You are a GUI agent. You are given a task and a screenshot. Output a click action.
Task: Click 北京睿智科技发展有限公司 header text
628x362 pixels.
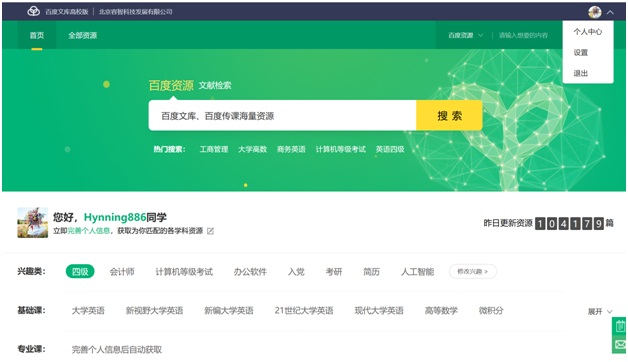[135, 12]
